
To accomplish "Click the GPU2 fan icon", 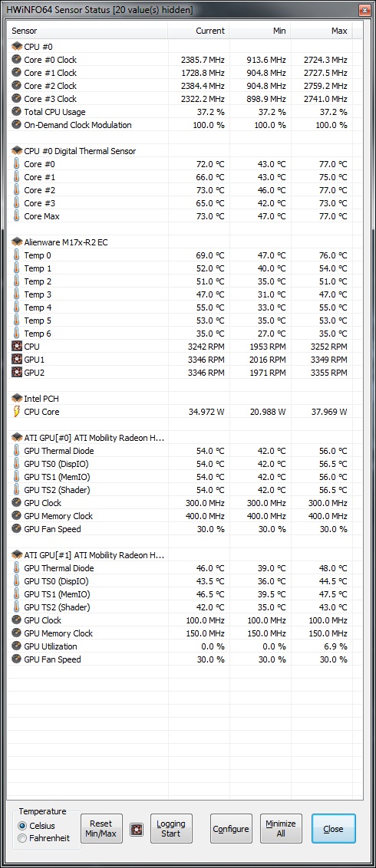I will [x=17, y=373].
